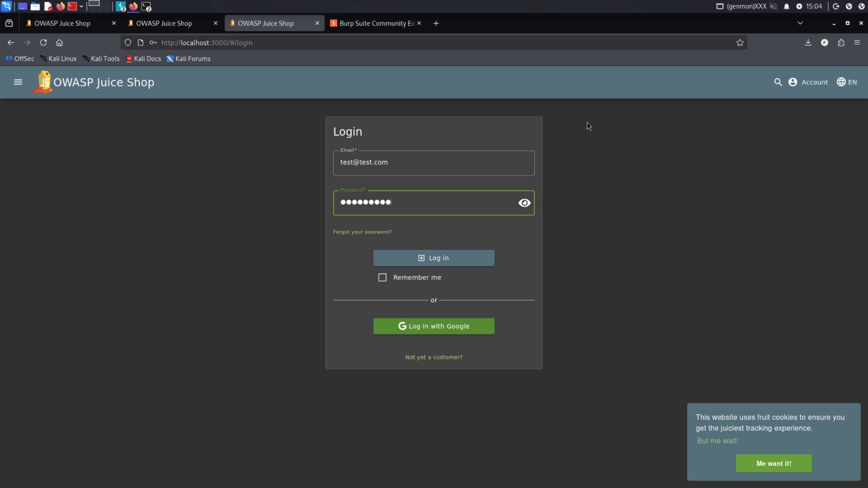Open the Juice Shop sidenav hamburger menu

tap(18, 82)
